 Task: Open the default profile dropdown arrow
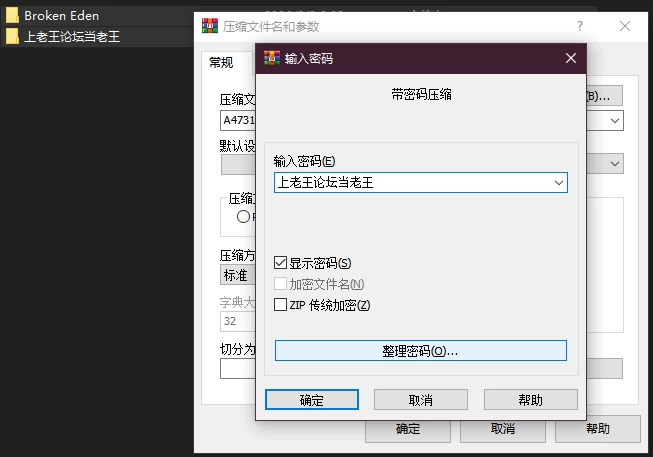[x=615, y=164]
